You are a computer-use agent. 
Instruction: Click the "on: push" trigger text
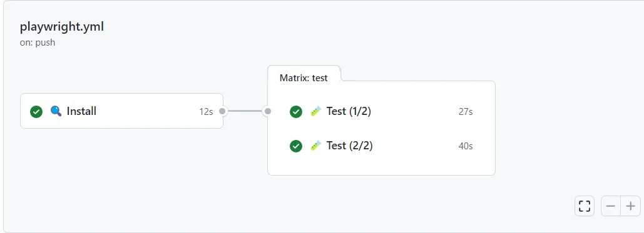38,42
